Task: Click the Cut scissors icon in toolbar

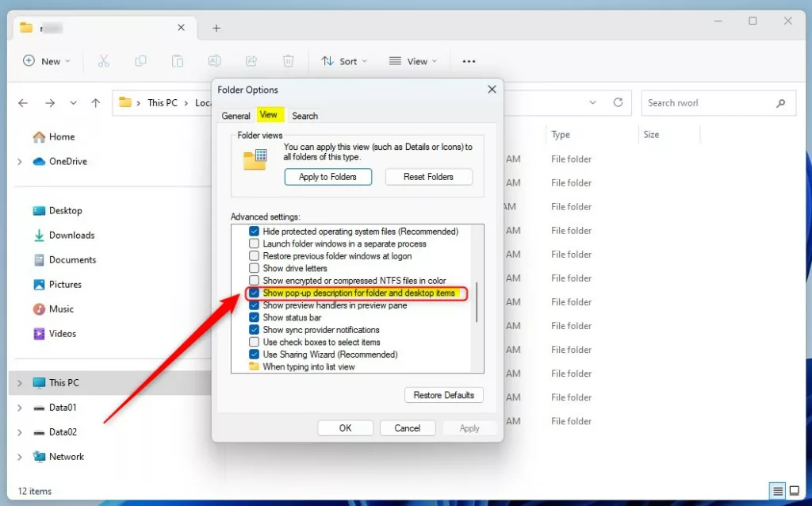Action: click(104, 61)
